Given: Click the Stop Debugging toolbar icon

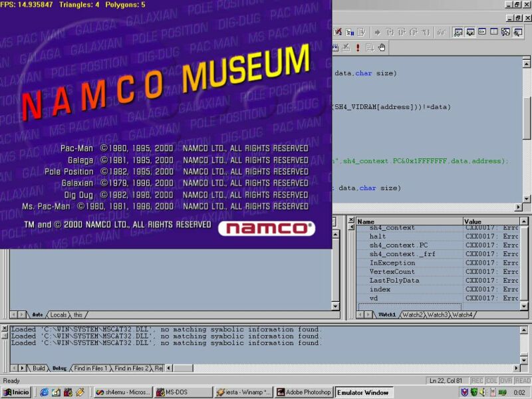Looking at the screenshot, I should (338, 32).
